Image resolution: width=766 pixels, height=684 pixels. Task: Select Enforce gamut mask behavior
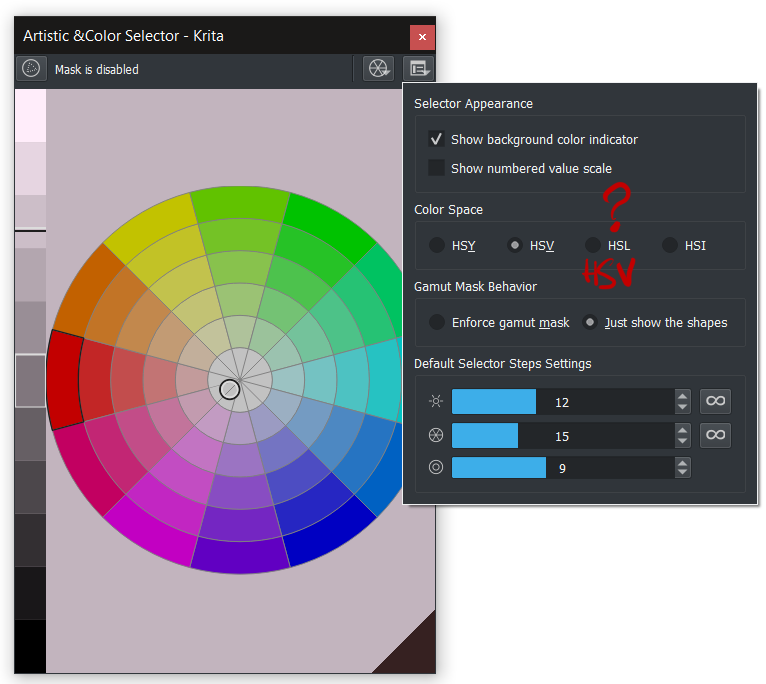(x=437, y=322)
